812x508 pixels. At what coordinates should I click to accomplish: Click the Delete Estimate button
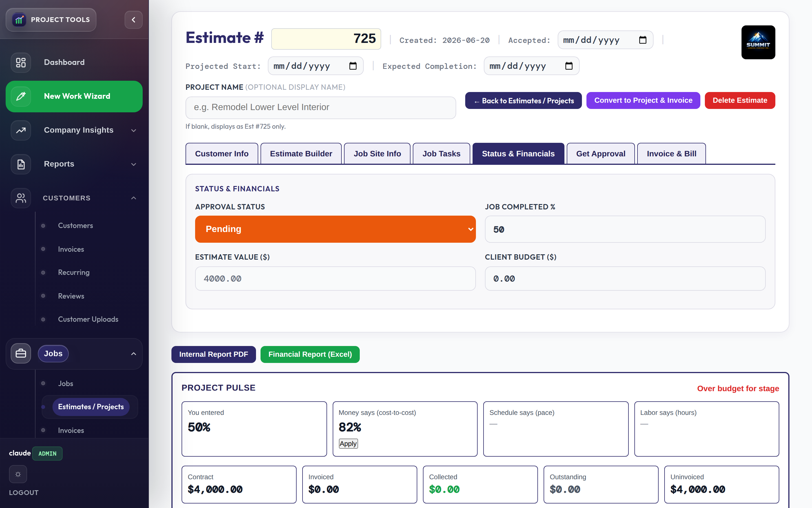point(740,100)
